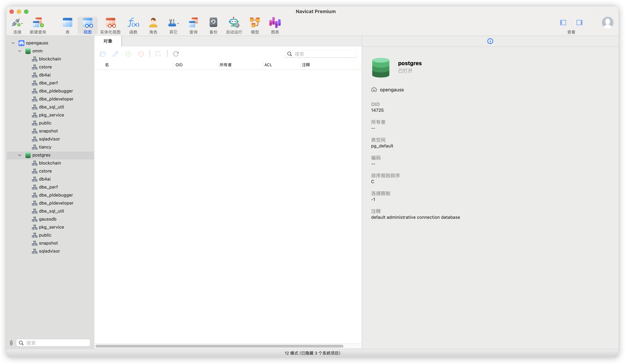625x364 pixels.
Task: Select db4ai schema under postgres
Action: click(44, 179)
